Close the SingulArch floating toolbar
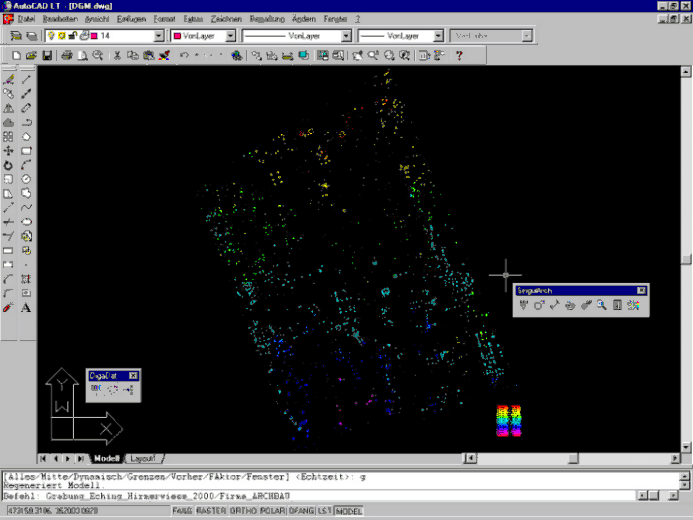Image resolution: width=693 pixels, height=520 pixels. 642,290
